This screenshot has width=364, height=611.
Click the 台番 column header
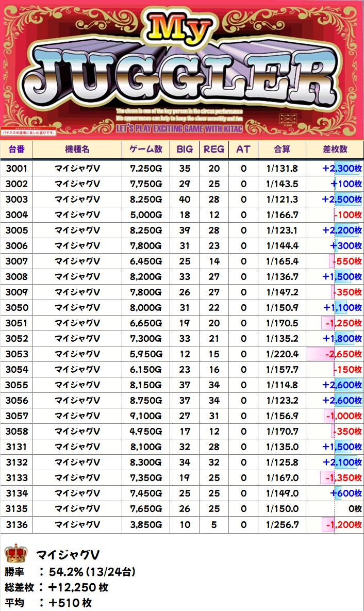click(16, 149)
